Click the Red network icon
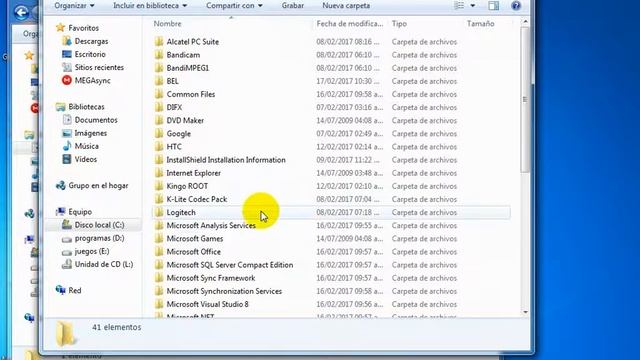This screenshot has width=640, height=360. point(60,290)
